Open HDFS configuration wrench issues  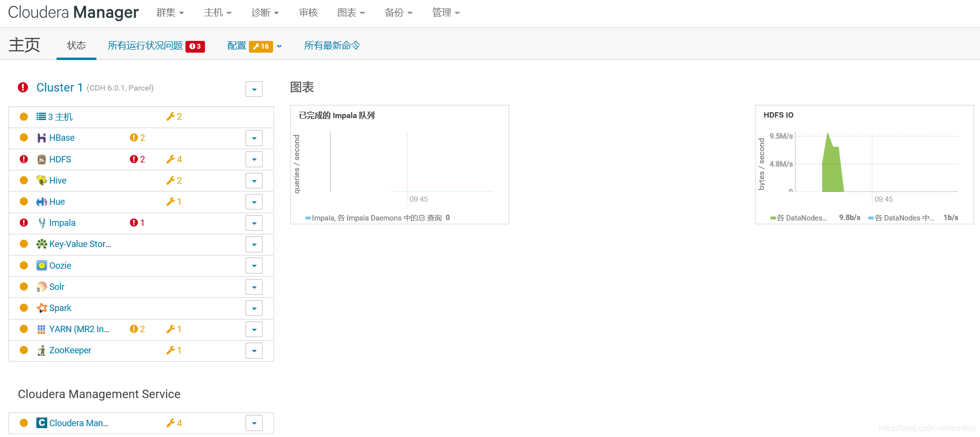pyautogui.click(x=174, y=159)
